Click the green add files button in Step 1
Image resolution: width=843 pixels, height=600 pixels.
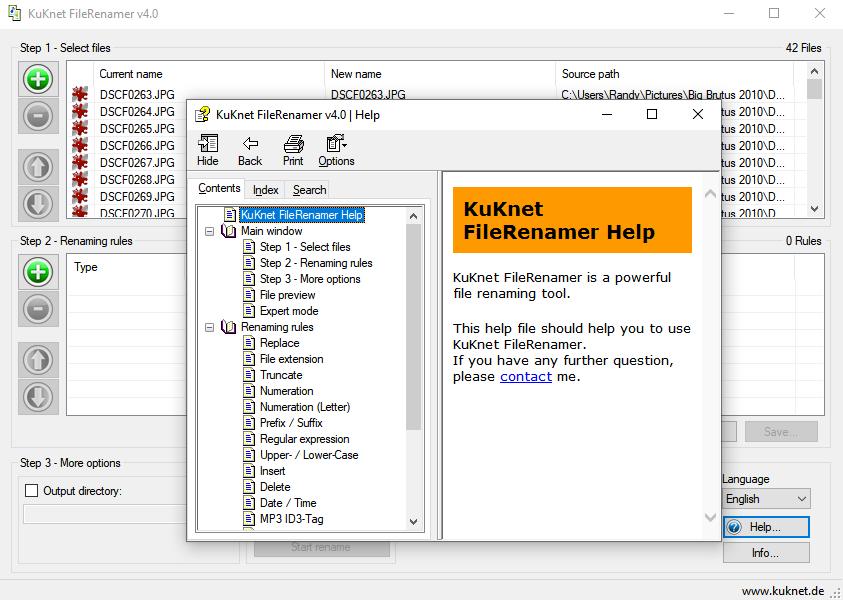click(38, 80)
